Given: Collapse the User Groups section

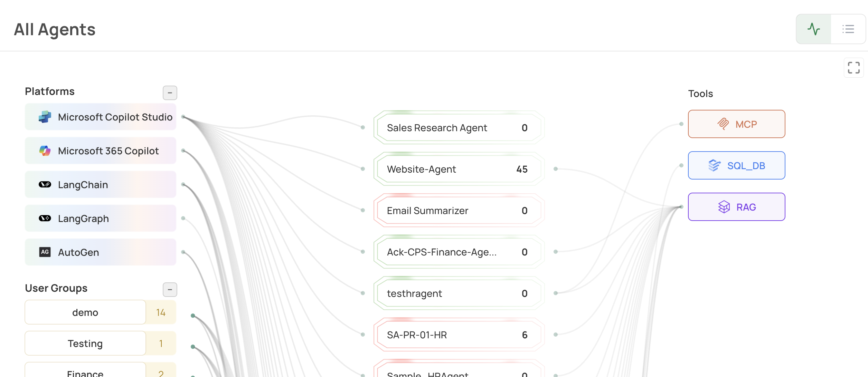Looking at the screenshot, I should click(170, 290).
